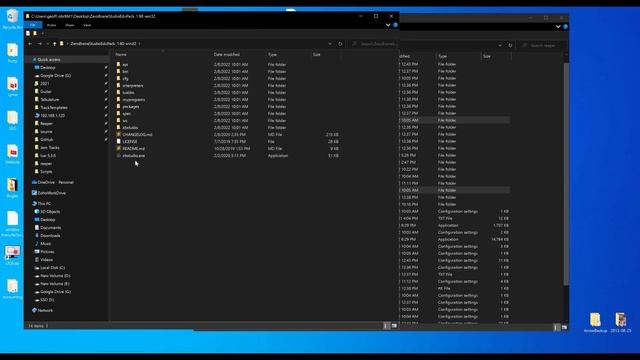Image resolution: width=640 pixels, height=360 pixels.
Task: Select the zbstudio.exe application
Action: [133, 156]
